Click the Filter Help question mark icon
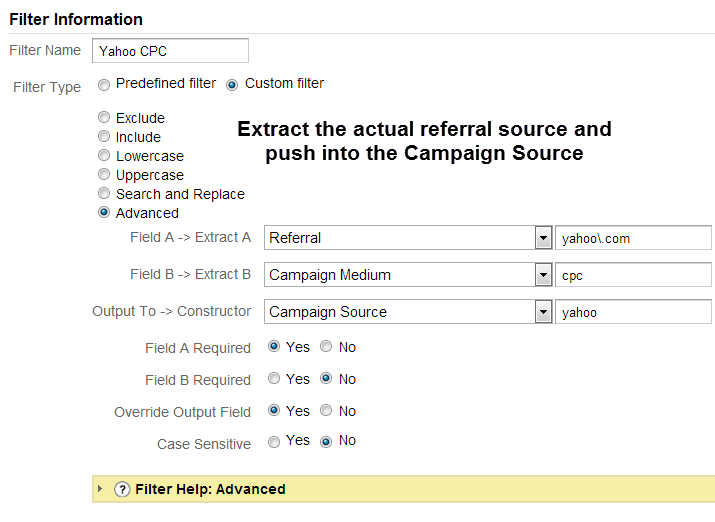The width and height of the screenshot is (715, 522). pos(122,489)
